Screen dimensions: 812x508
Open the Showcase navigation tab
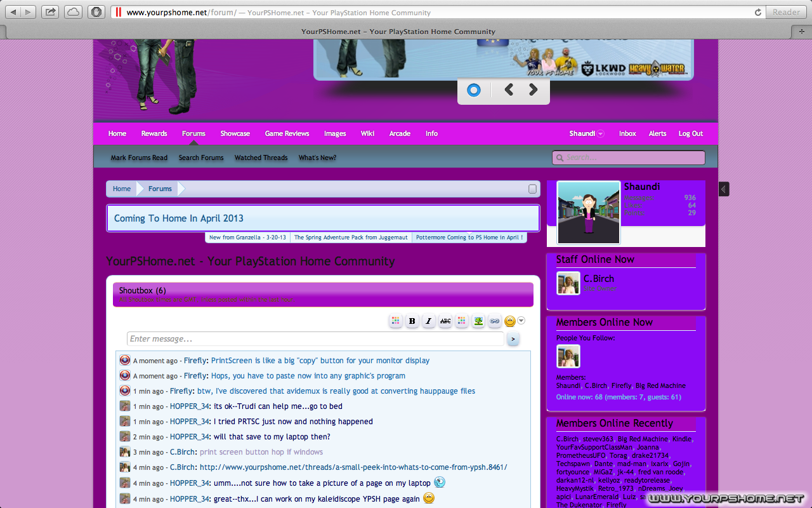(x=235, y=133)
